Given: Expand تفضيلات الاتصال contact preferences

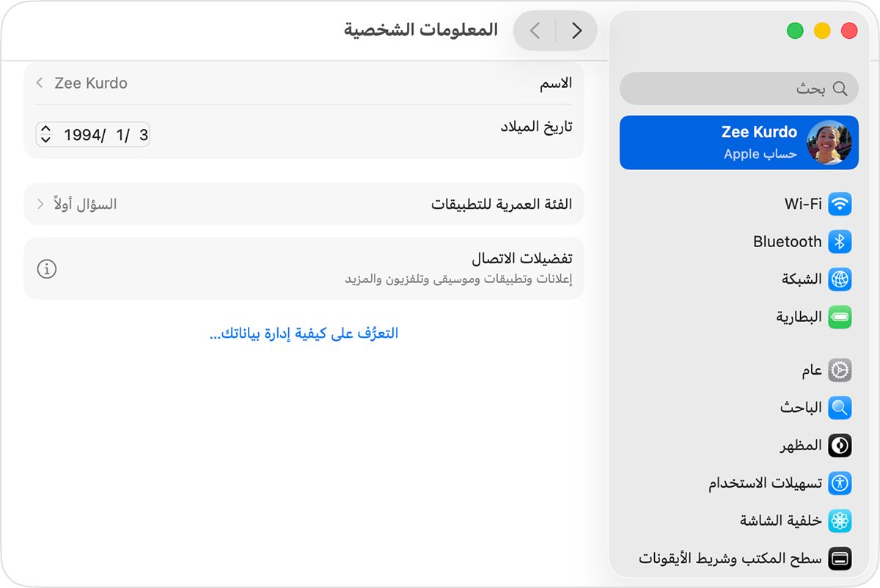Looking at the screenshot, I should (x=304, y=269).
